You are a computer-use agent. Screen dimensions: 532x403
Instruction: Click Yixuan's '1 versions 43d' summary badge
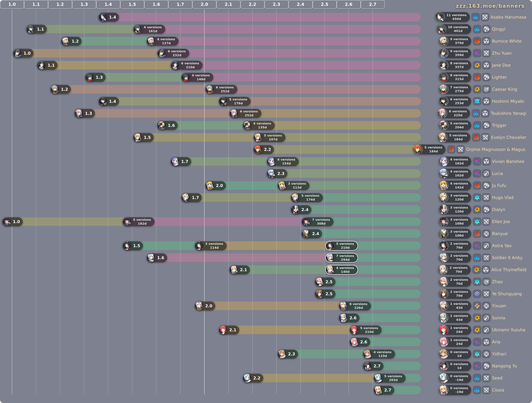click(455, 306)
